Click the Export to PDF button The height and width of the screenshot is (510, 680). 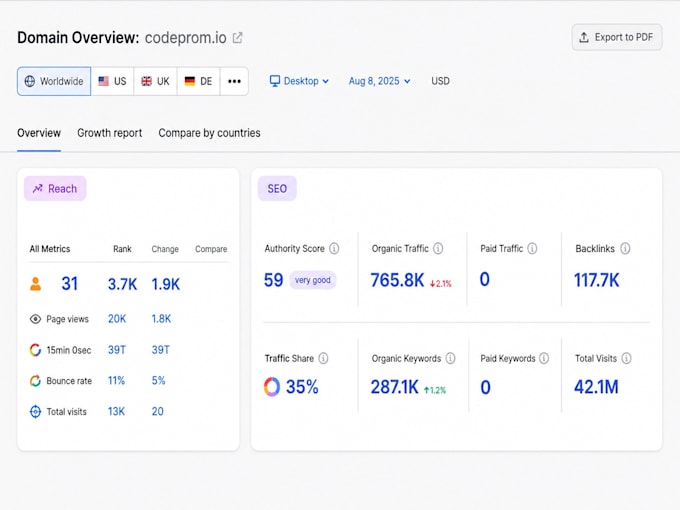point(617,37)
